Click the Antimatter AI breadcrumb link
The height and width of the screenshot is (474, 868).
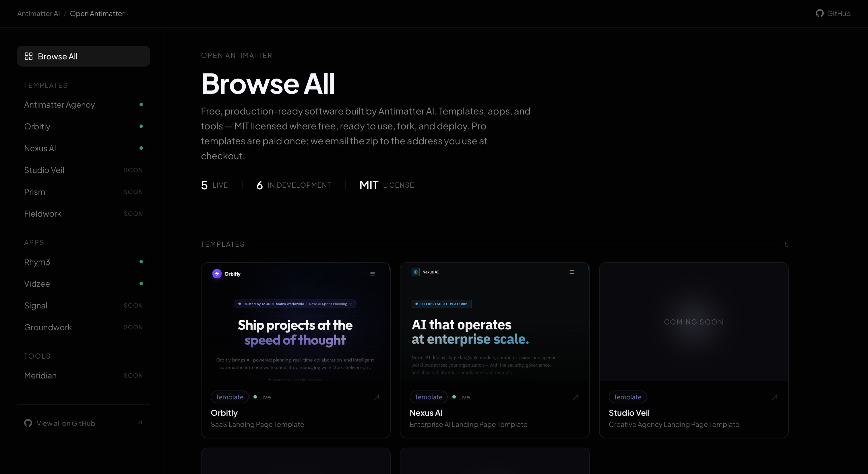[x=38, y=13]
